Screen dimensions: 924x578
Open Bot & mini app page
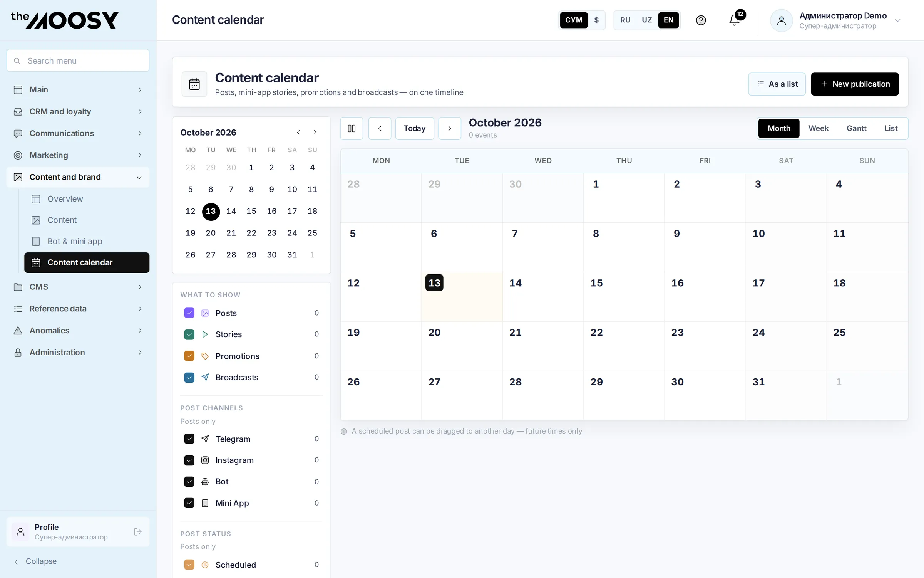pyautogui.click(x=87, y=241)
